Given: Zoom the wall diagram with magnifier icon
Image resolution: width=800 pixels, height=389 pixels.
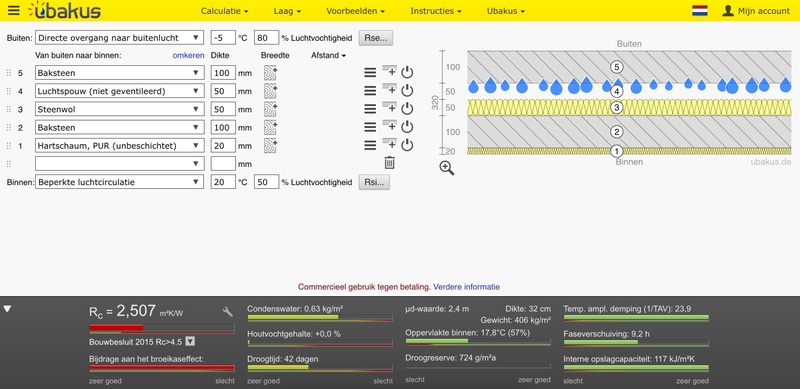Looking at the screenshot, I should click(x=447, y=168).
